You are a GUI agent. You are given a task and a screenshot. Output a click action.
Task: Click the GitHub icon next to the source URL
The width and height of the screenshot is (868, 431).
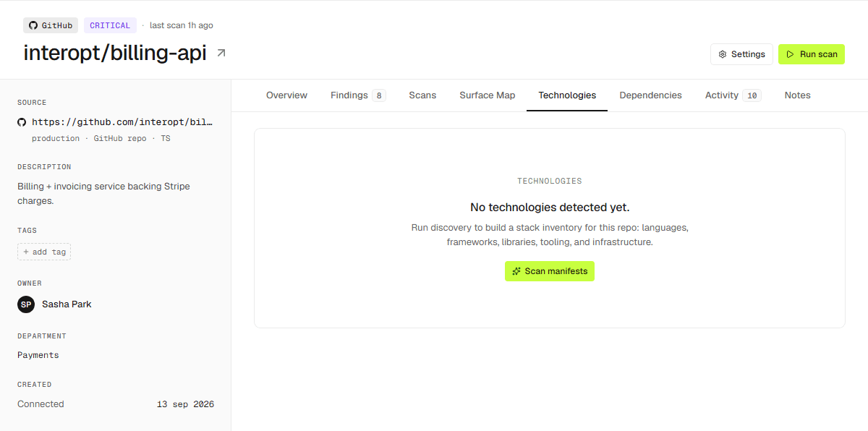(x=22, y=122)
